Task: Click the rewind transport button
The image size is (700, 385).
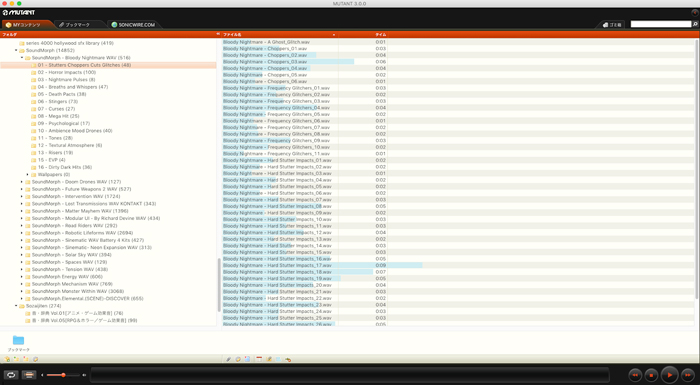Action: click(x=635, y=375)
